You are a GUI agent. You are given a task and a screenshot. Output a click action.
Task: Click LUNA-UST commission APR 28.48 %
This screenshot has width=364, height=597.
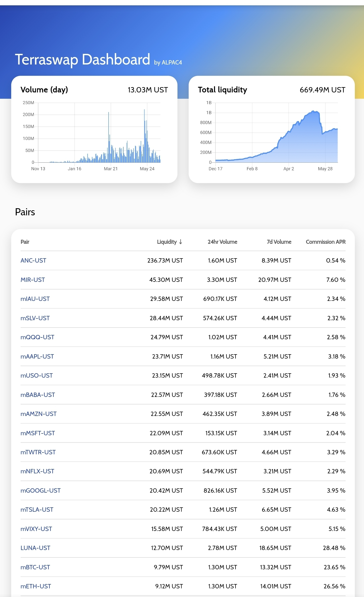click(x=334, y=548)
